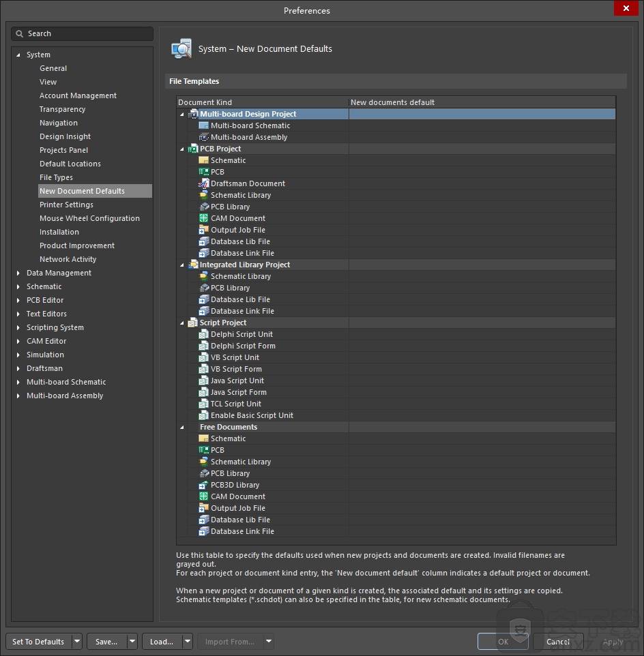Click PCB Library icon under PCB Project
Screen dimensions: 644x656
click(x=203, y=207)
